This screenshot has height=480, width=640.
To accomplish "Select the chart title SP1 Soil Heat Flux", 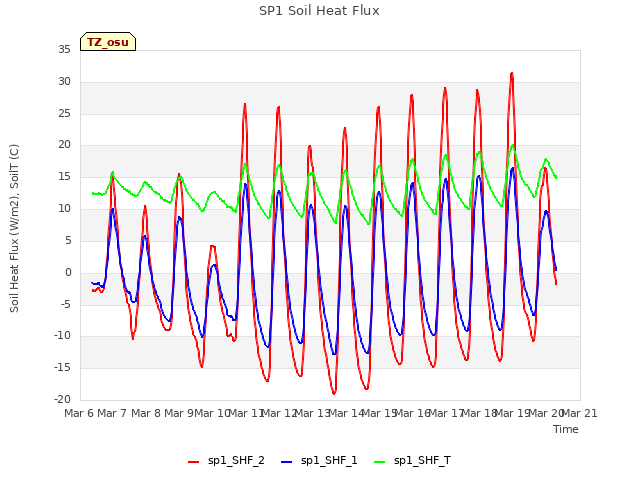I will pos(319,11).
